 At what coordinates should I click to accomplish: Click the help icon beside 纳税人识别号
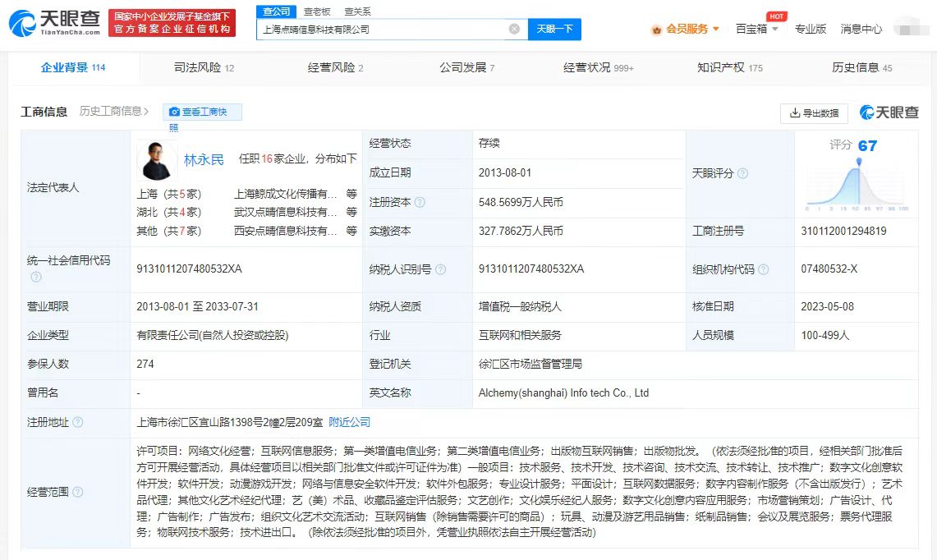tap(440, 269)
